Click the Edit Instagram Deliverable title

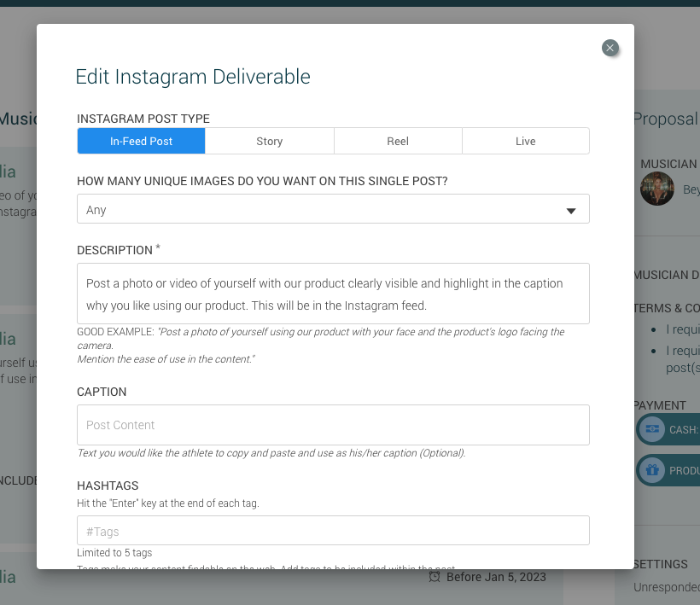point(193,77)
